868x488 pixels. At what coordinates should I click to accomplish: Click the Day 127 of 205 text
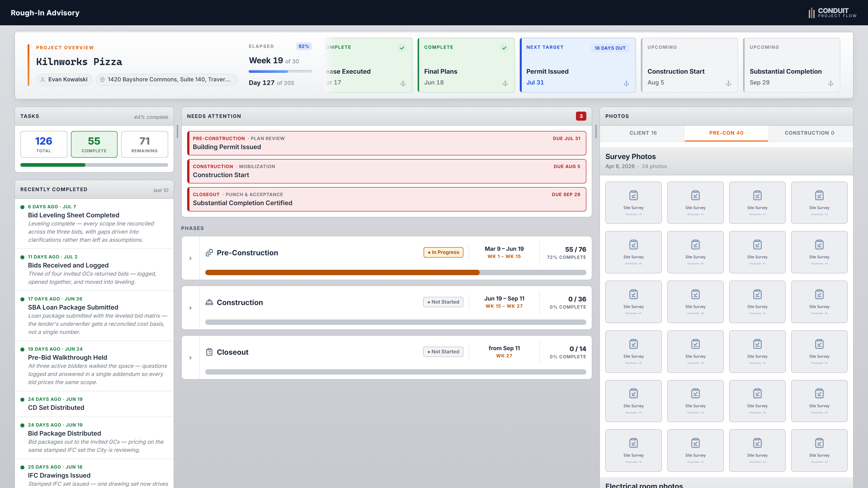[x=271, y=83]
